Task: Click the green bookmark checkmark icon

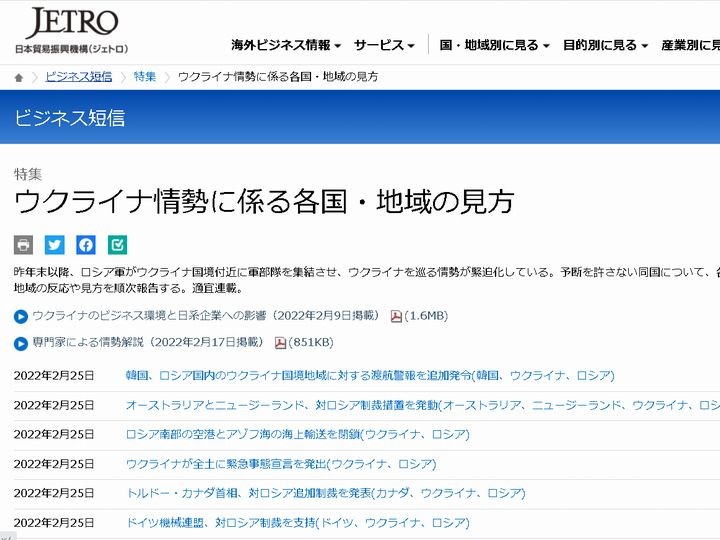Action: [x=117, y=245]
